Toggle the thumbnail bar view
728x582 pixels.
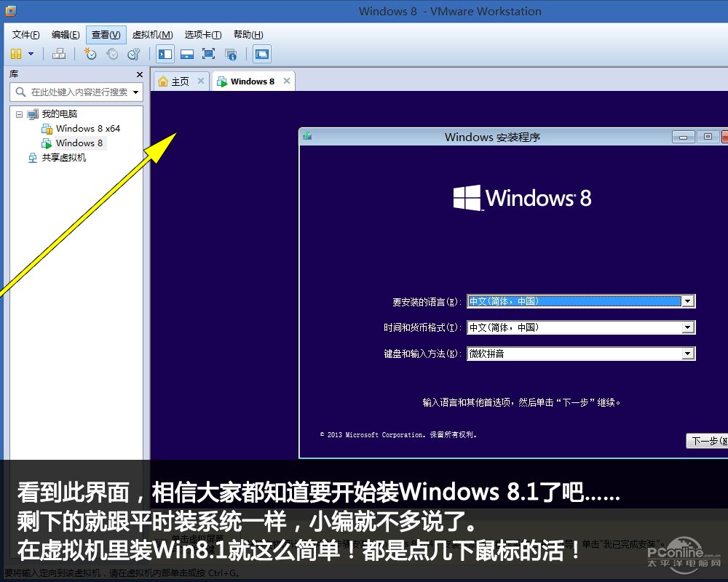point(187,55)
